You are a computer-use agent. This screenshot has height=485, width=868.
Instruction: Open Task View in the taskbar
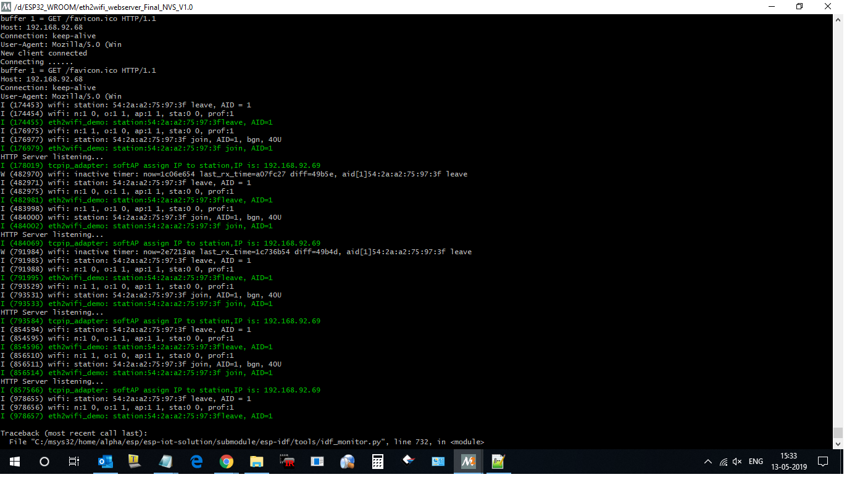[x=74, y=462]
